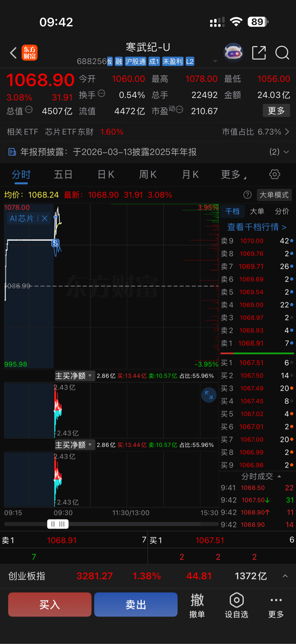Tap the question mark help icon
The image size is (296, 644).
247,195
